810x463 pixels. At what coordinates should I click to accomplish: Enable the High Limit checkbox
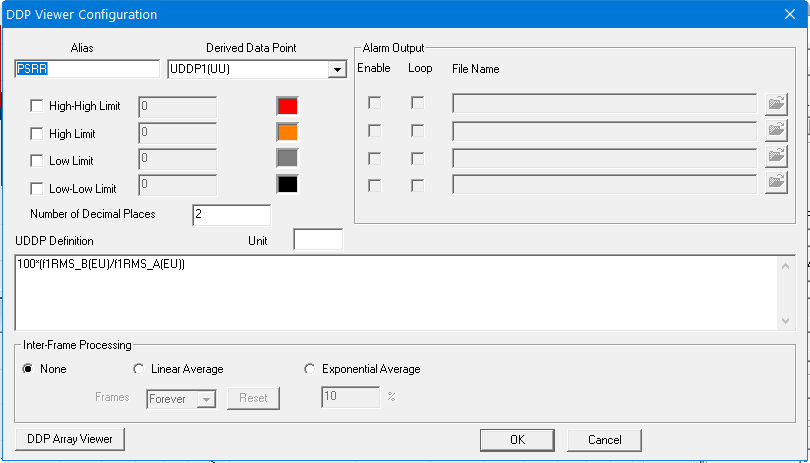tap(37, 134)
